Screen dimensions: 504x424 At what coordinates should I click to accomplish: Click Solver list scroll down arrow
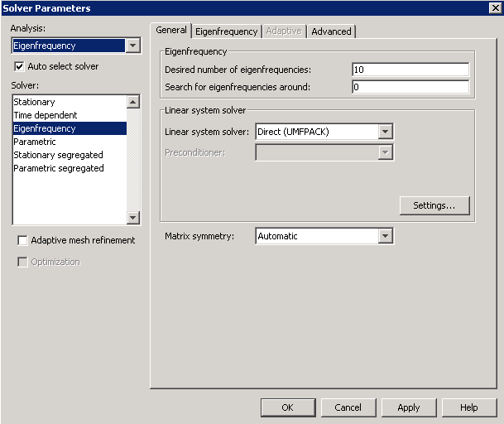point(133,218)
